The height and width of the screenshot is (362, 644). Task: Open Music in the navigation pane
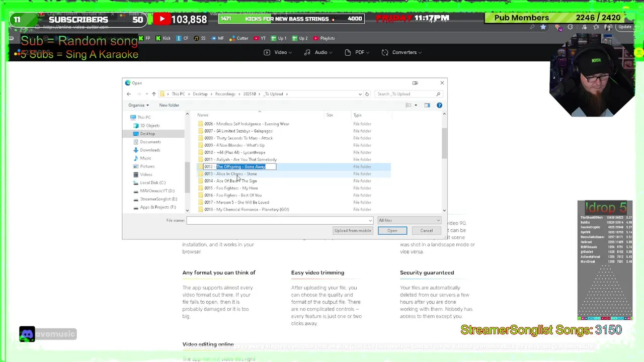(145, 158)
